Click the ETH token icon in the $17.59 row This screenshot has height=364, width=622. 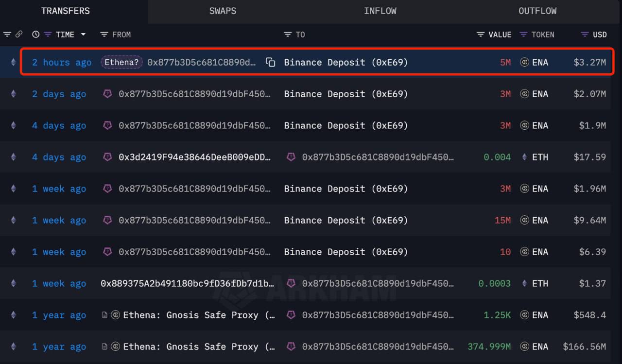[x=524, y=157]
